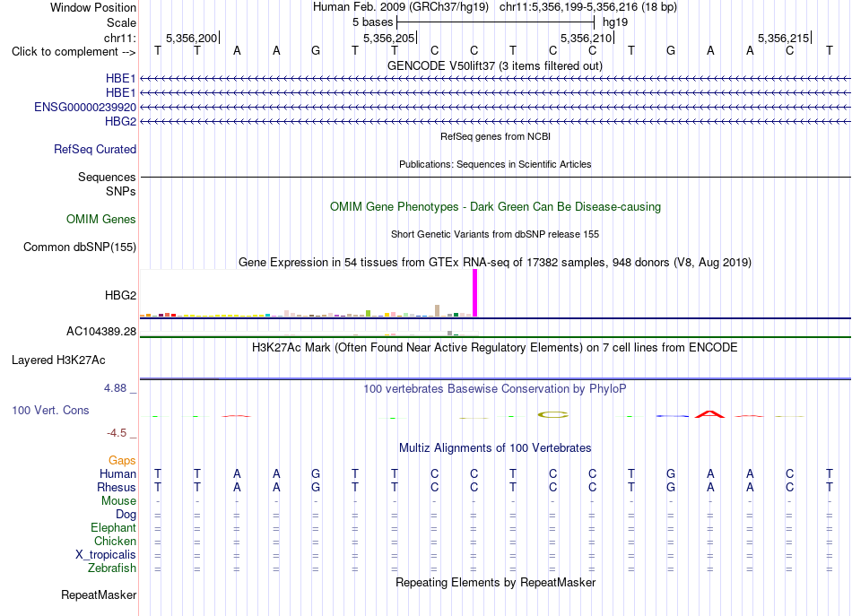Click the large olive C in the PhyloP track

[552, 415]
